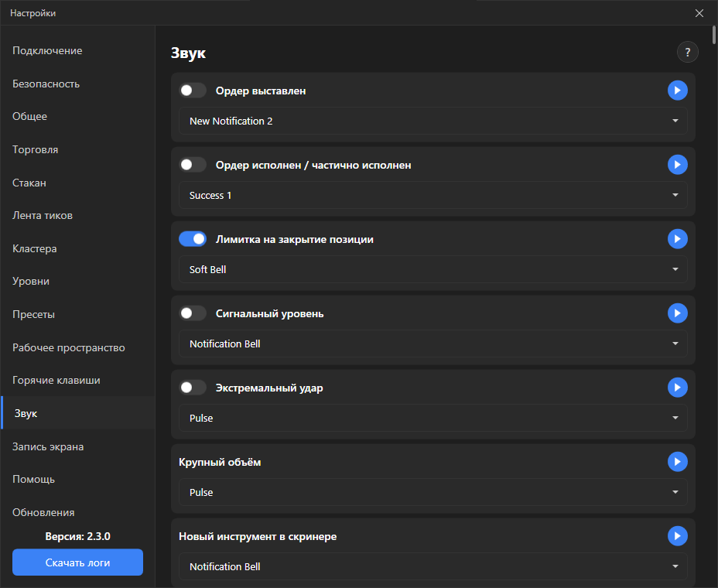The height and width of the screenshot is (588, 718).
Task: Open the Лента тиков settings
Action: [x=78, y=216]
